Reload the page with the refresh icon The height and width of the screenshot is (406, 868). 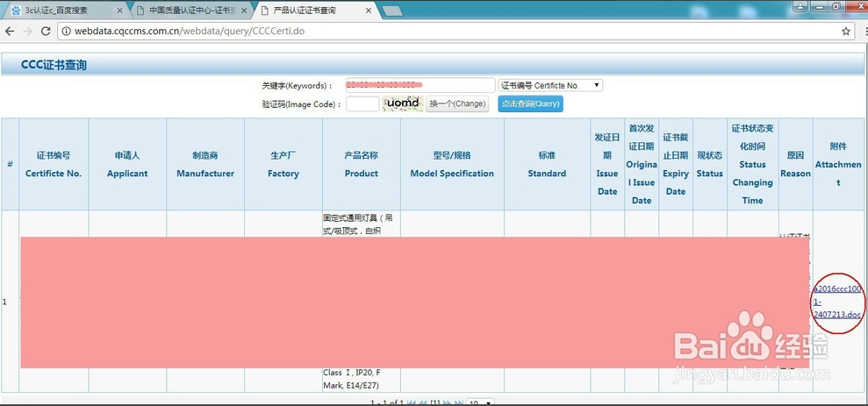point(45,31)
